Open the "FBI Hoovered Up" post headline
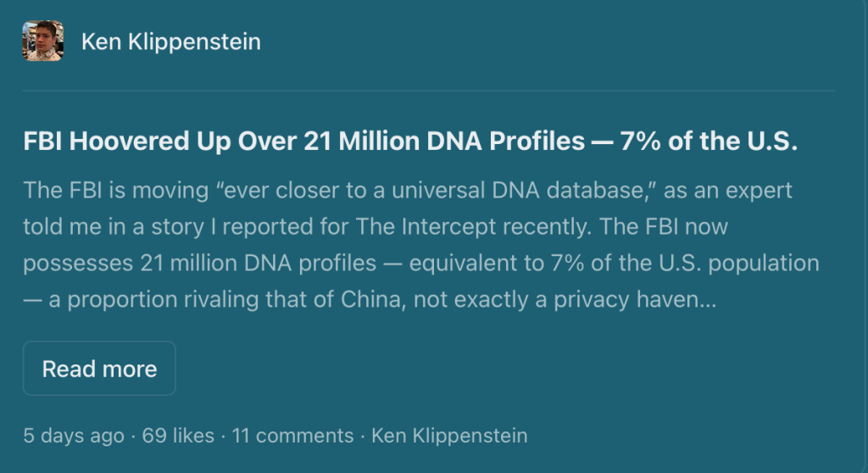The image size is (868, 473). (x=410, y=141)
